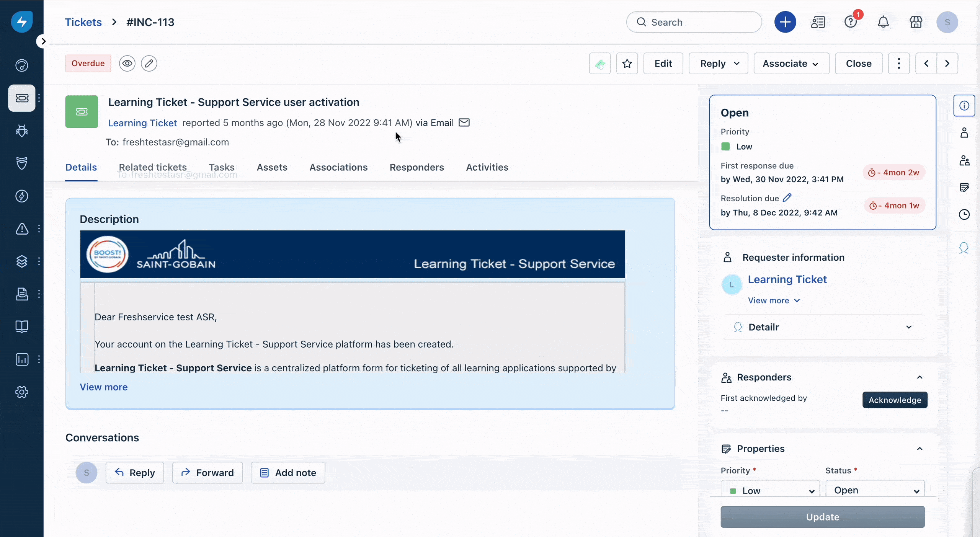Open Priority dropdown with green Low swatch
The height and width of the screenshot is (537, 980).
770,490
